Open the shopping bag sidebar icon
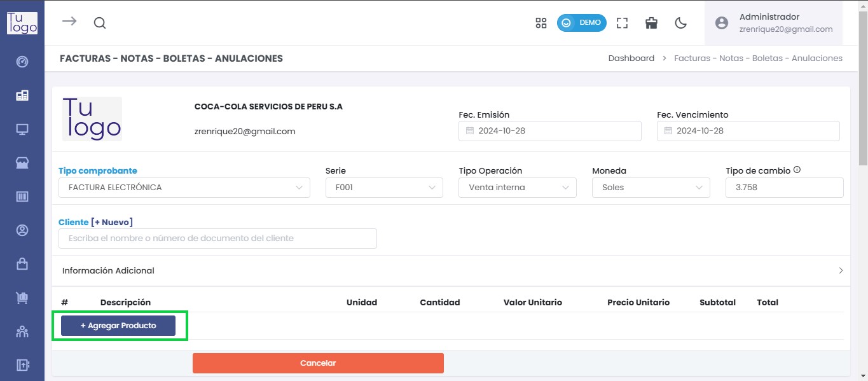The image size is (868, 381). point(22,263)
